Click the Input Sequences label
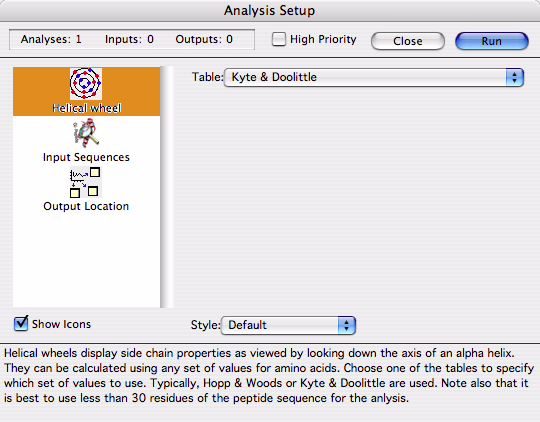 click(x=86, y=157)
